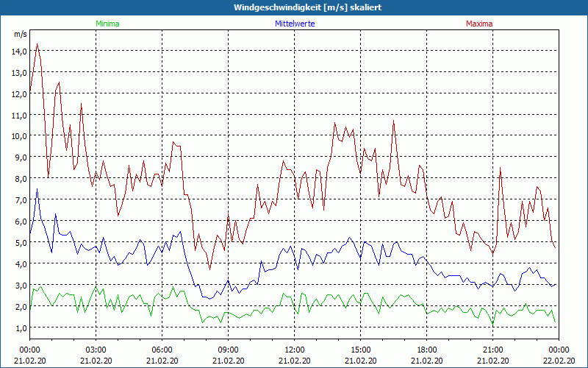Click the 21.02.20 date under 21:00
Screen dimensions: 588x368
pos(492,361)
